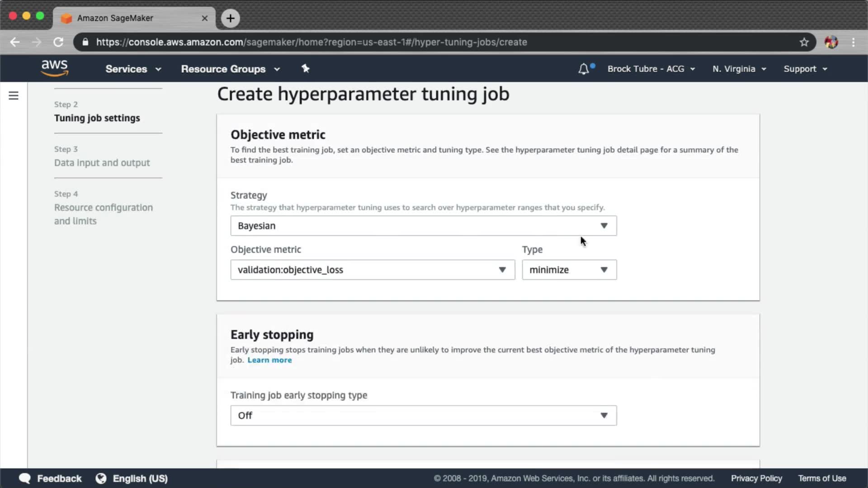Bookmark page with the star icon
The height and width of the screenshot is (488, 868).
[x=804, y=42]
